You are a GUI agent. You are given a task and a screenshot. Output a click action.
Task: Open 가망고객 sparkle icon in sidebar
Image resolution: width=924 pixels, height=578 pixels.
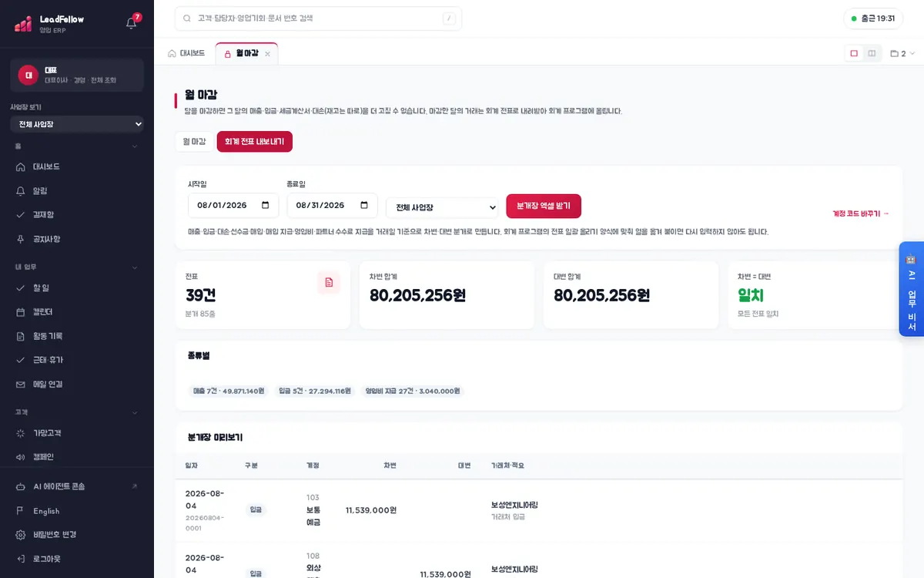21,433
